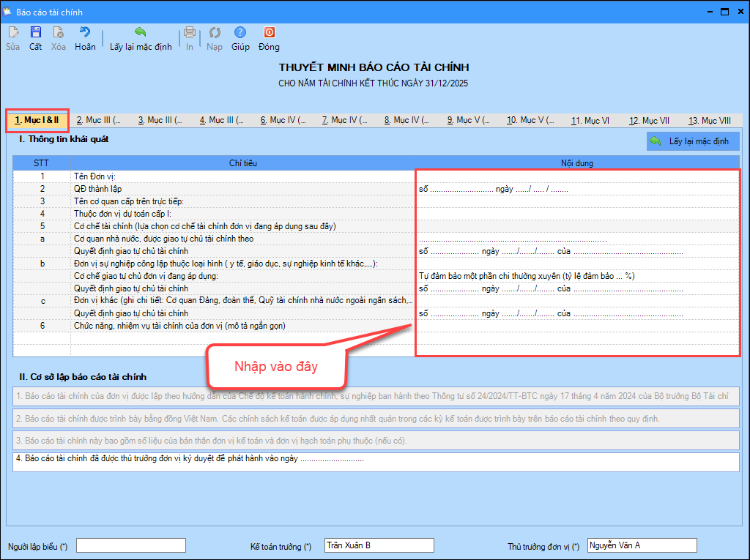Click the Người lập biểu input field
The width and height of the screenshot is (750, 560).
131,546
